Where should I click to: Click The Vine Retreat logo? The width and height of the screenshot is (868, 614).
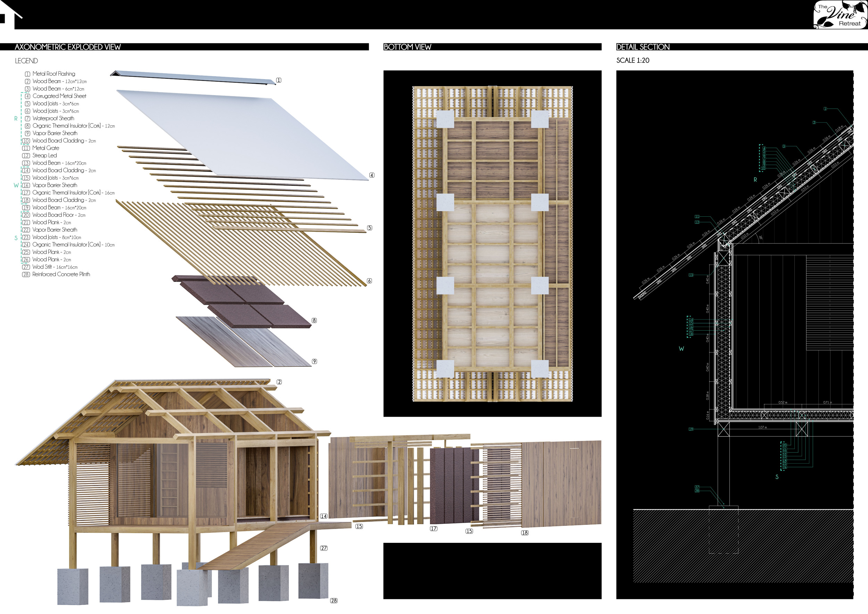(840, 15)
